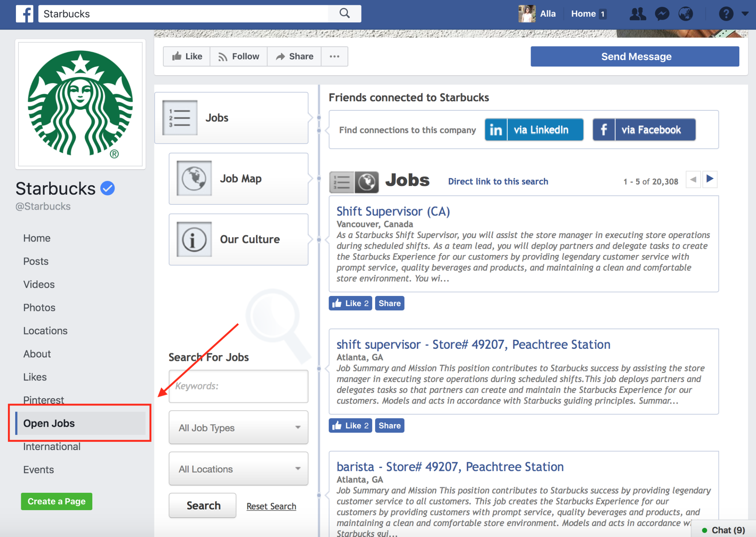
Task: Select the Our Culture tab
Action: click(239, 240)
